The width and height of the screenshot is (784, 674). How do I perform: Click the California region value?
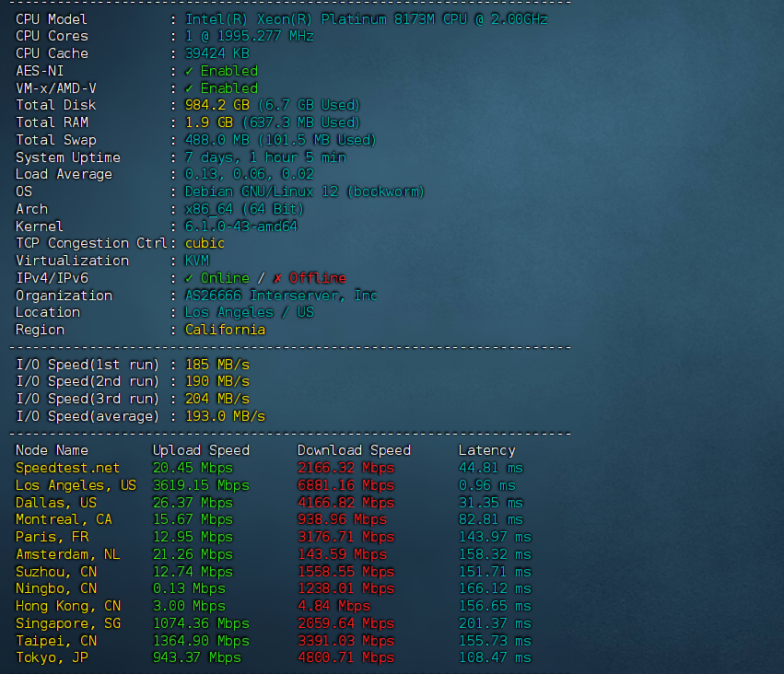(x=225, y=330)
